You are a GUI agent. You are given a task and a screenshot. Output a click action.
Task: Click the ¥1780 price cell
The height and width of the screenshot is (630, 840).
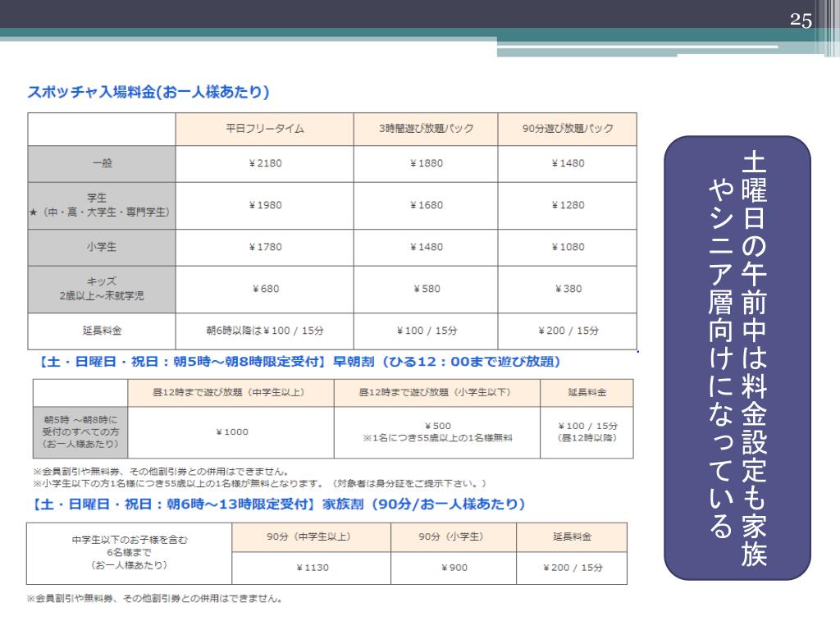coord(265,248)
